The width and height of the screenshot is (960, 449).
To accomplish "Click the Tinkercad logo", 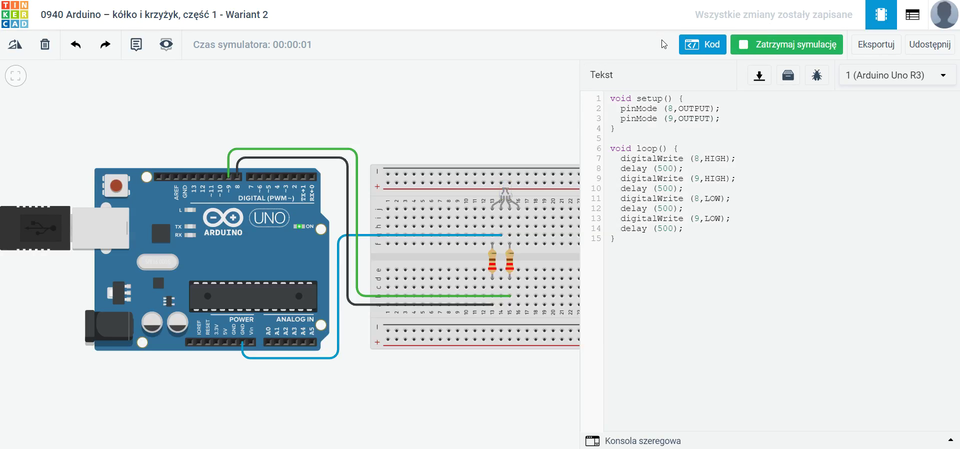I will tap(15, 15).
